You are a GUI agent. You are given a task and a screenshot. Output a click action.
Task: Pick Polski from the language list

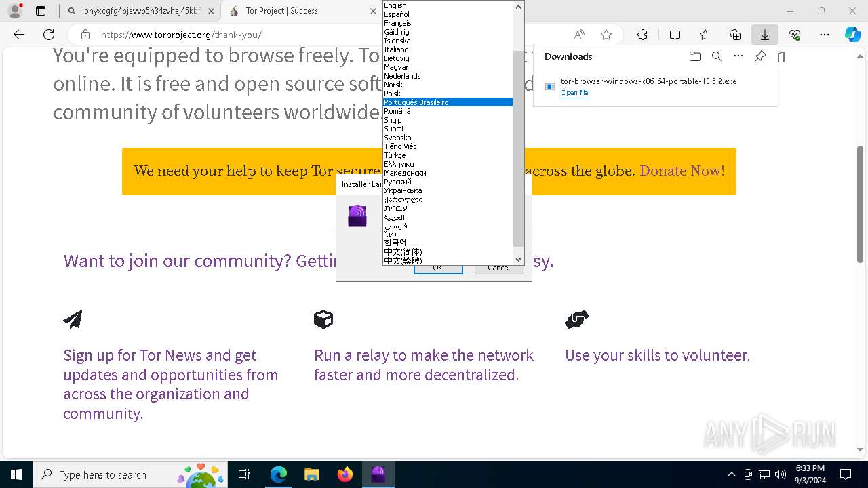(448, 94)
